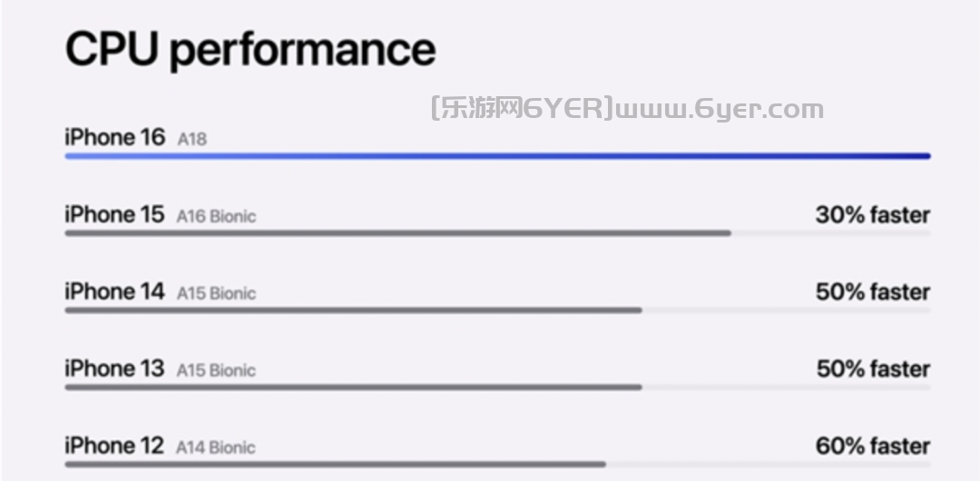Viewport: 980px width, 481px height.
Task: Select the iPhone 16 label
Action: [114, 137]
